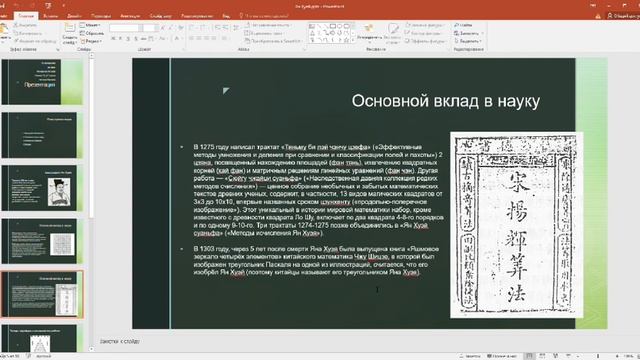Screen dimensions: 640x360
Task: Open the Review (Рецензирование) ribbon tab
Action: [x=197, y=16]
